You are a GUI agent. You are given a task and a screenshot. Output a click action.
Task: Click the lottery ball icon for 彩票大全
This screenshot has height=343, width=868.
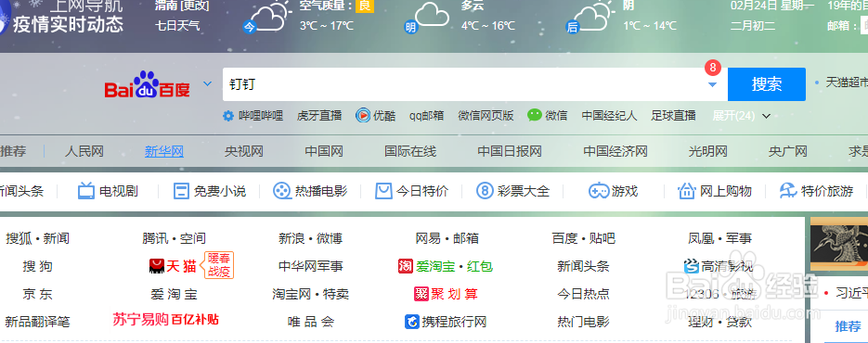click(x=485, y=191)
